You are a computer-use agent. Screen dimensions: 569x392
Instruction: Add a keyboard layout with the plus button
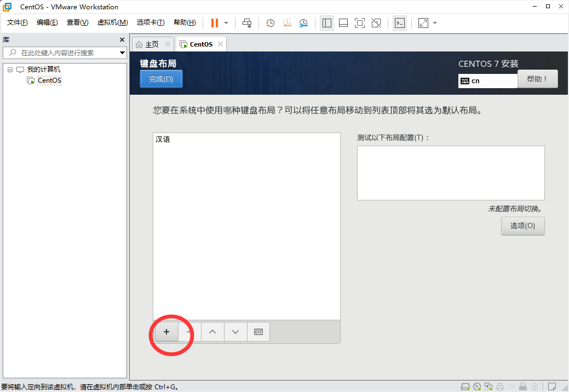[166, 332]
